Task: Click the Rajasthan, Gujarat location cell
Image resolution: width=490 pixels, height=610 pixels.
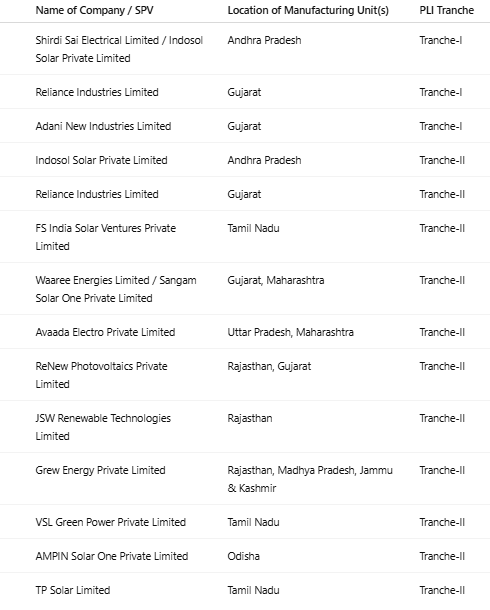Action: point(269,366)
